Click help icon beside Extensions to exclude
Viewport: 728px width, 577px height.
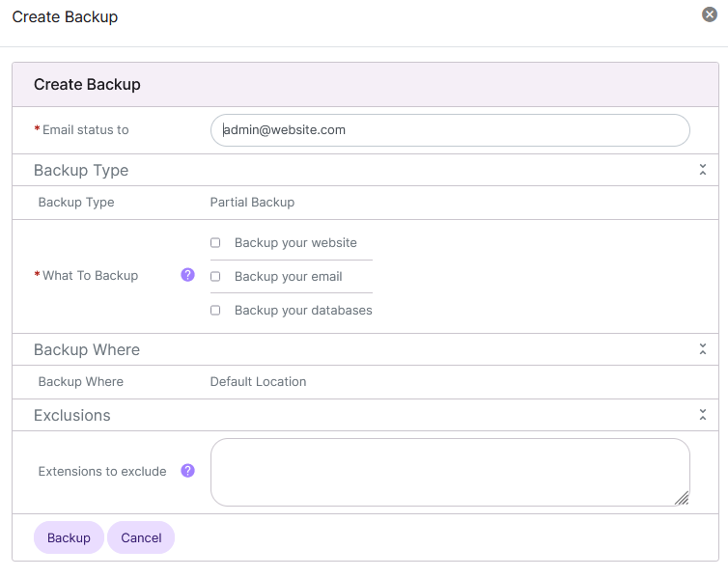[187, 471]
